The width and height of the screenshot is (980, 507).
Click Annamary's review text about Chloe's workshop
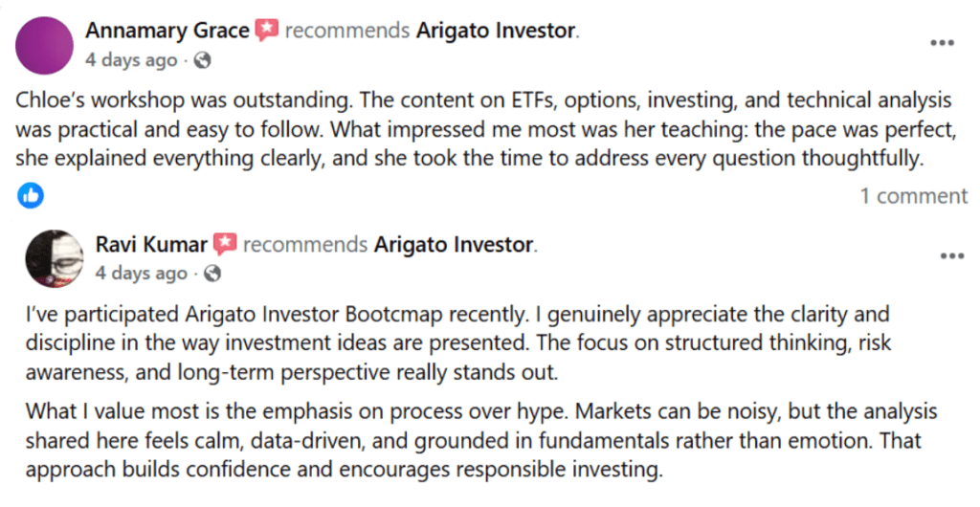[x=483, y=129]
